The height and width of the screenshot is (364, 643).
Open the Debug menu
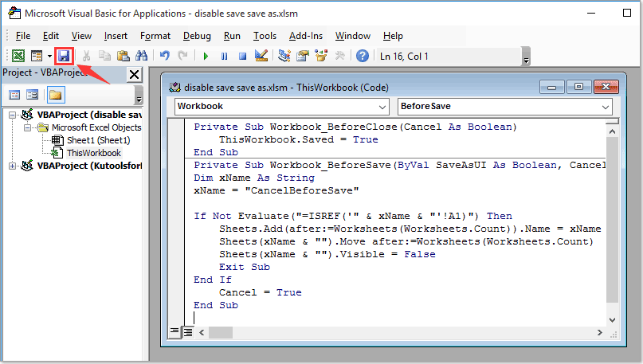pyautogui.click(x=197, y=36)
